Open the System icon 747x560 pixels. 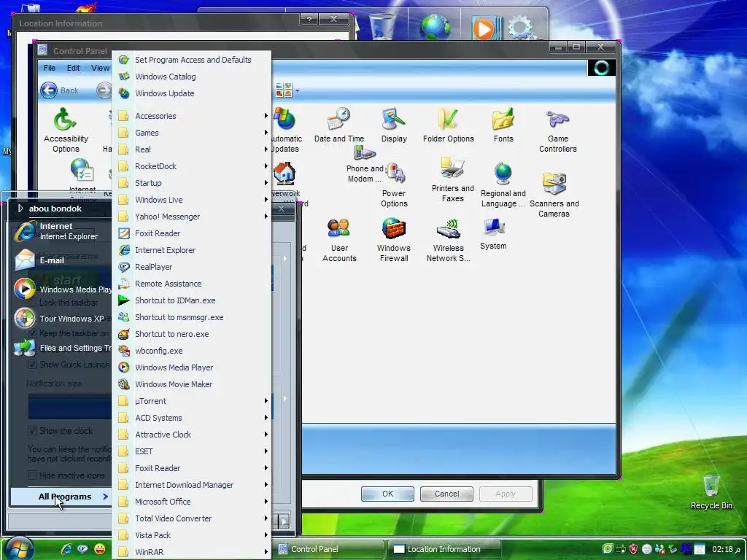pyautogui.click(x=493, y=234)
